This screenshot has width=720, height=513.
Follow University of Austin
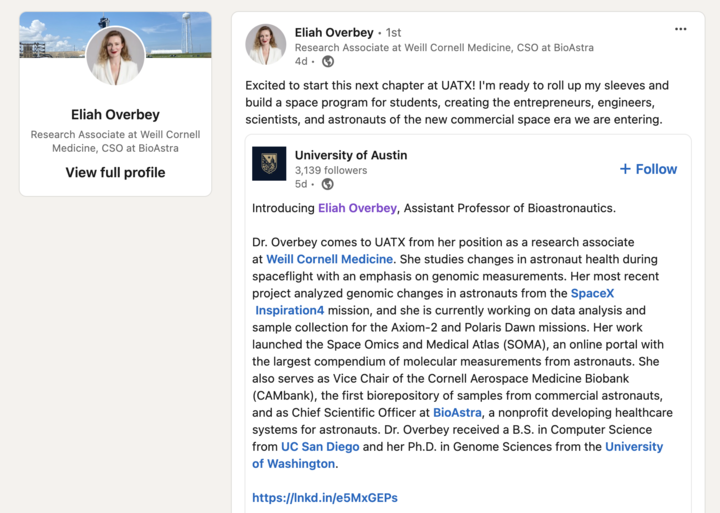[648, 169]
